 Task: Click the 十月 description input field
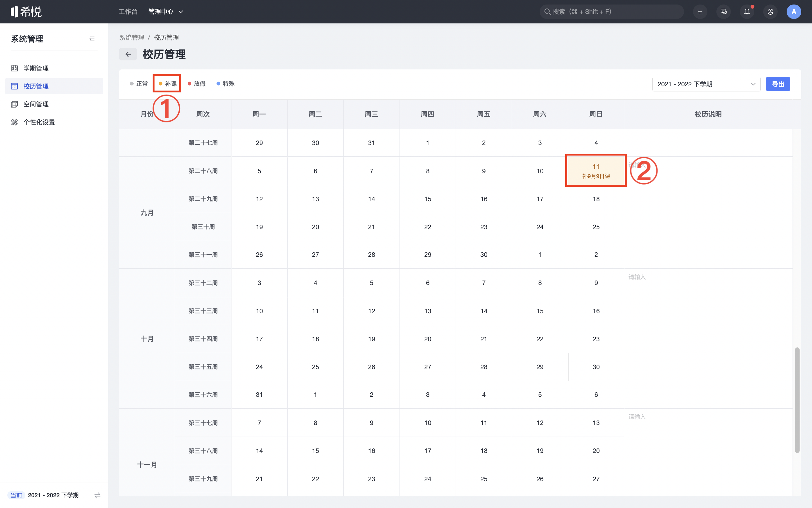(x=708, y=339)
